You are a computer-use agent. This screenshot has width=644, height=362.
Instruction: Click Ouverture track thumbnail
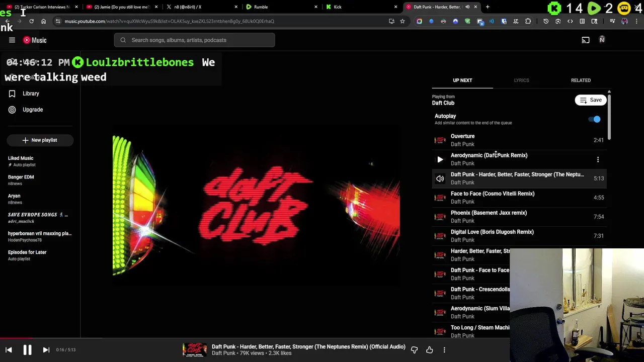pos(440,140)
